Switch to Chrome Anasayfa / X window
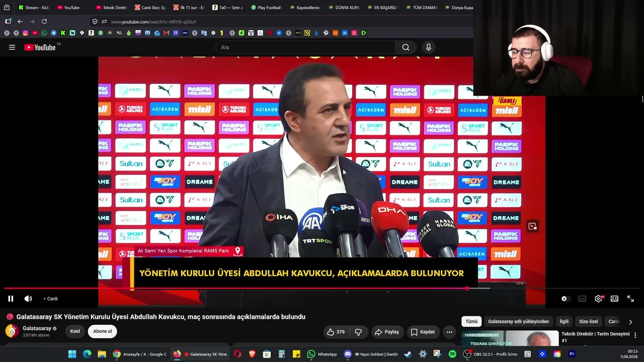Viewport: 644px width, 362px height. click(140, 354)
